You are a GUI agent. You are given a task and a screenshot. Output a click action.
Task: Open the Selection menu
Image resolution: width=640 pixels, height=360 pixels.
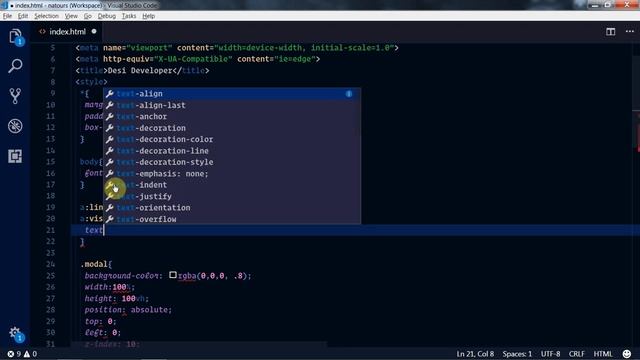click(x=47, y=16)
